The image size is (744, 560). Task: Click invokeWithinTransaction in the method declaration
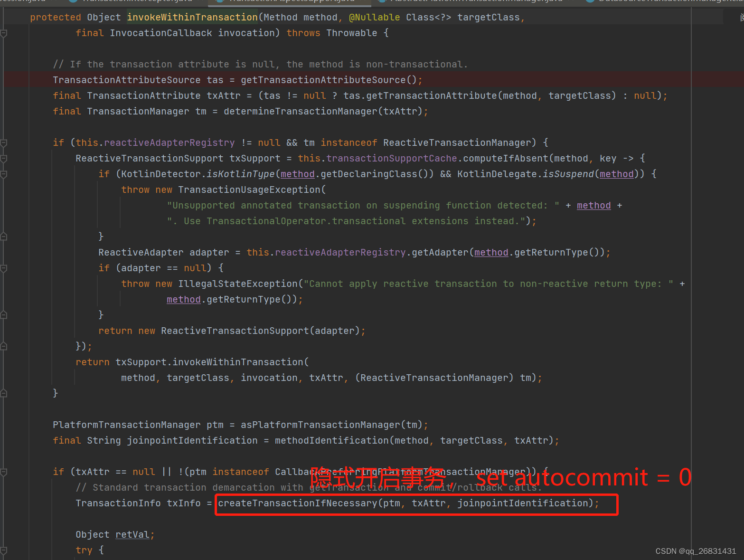tap(192, 18)
